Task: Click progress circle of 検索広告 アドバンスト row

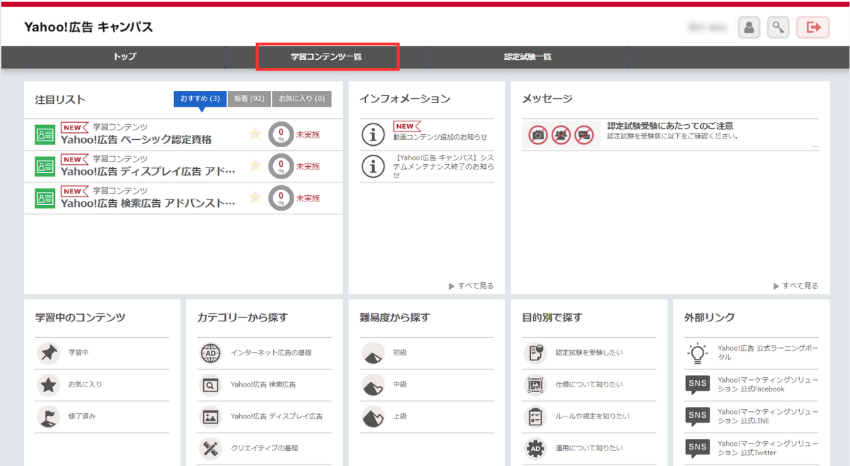Action: 281,198
